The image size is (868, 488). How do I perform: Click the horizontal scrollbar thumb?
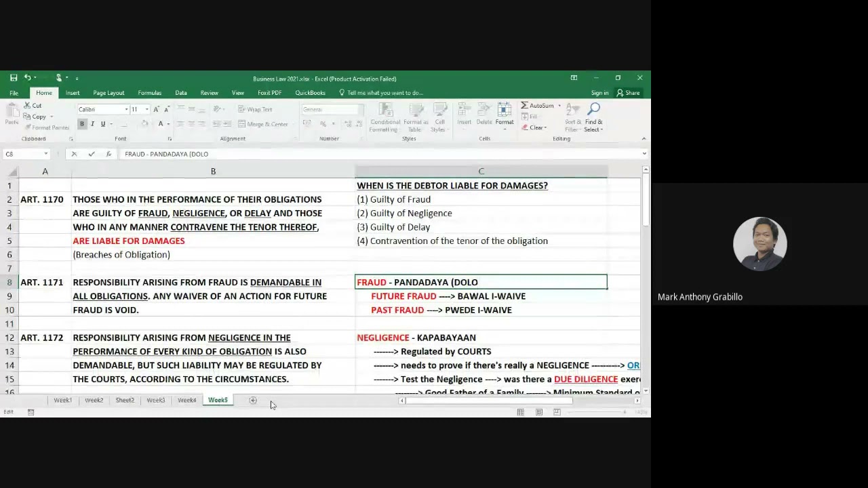coord(488,401)
